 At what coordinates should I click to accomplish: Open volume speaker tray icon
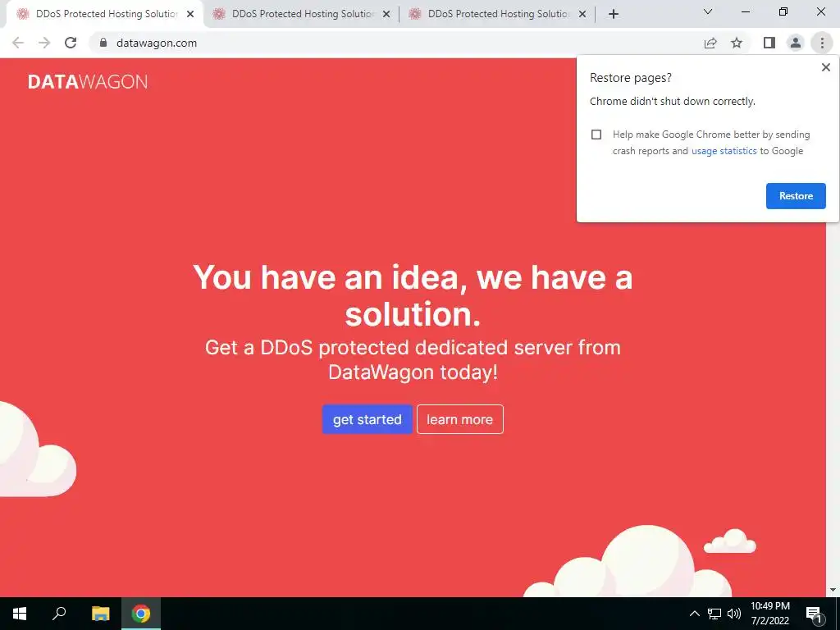pyautogui.click(x=734, y=614)
